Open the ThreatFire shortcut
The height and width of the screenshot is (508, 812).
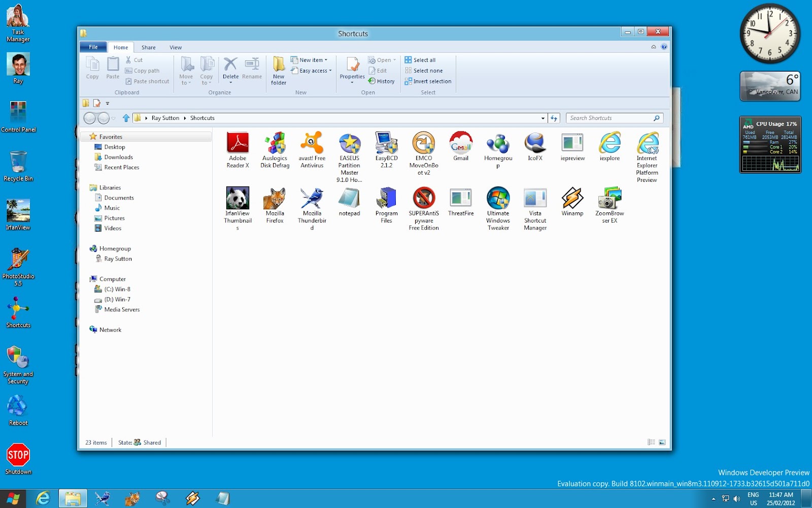461,198
